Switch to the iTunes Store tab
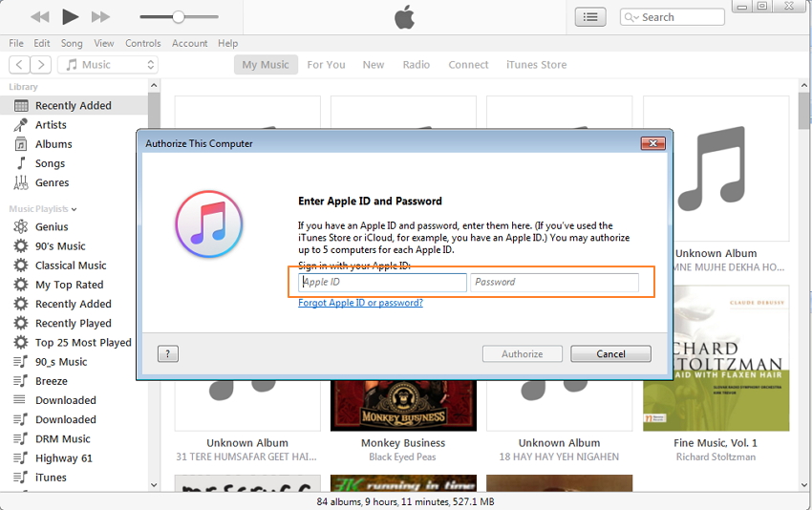Viewport: 812px width, 510px height. point(536,65)
